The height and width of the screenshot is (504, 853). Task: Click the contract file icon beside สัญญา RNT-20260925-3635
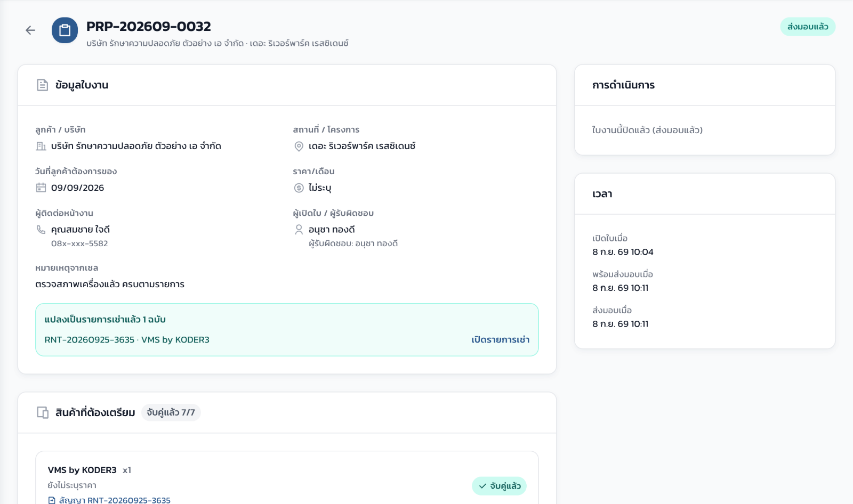coord(52,500)
